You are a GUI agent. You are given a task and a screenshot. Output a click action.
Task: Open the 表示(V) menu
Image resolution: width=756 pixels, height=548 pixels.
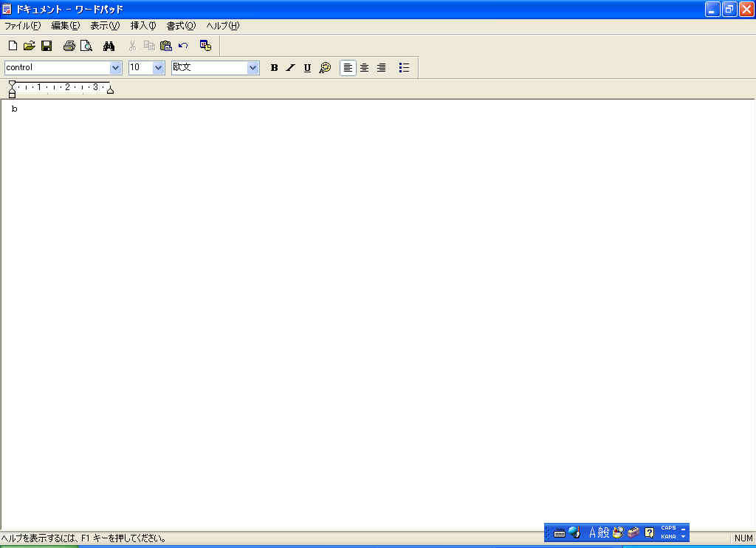click(x=105, y=26)
